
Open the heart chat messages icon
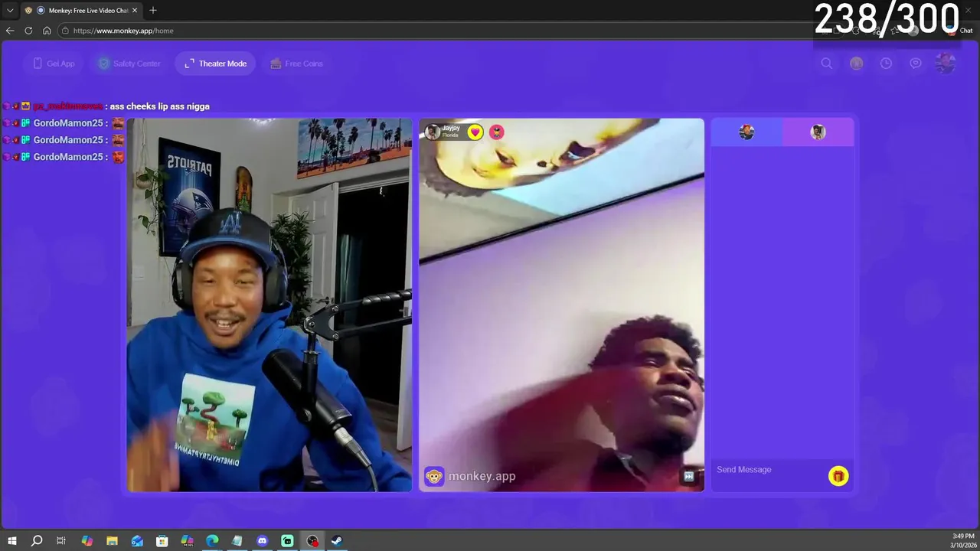916,64
